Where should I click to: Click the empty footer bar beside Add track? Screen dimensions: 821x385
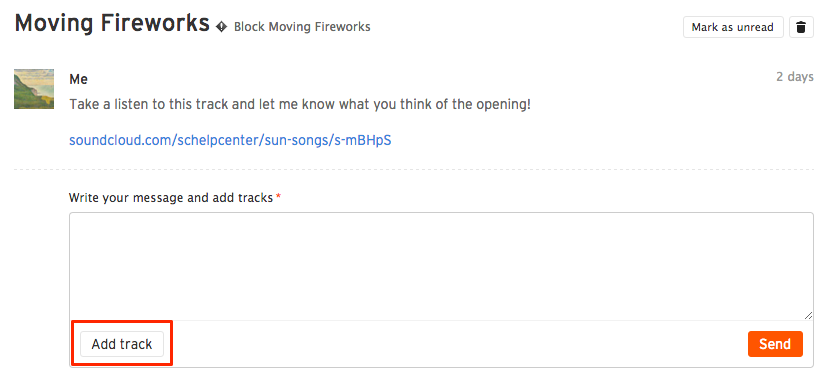(456, 344)
